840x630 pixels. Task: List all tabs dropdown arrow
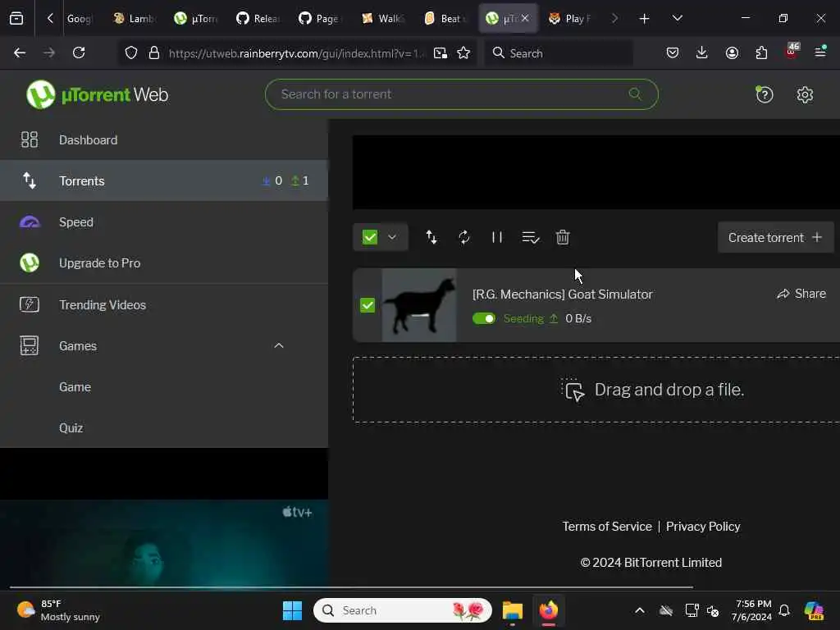point(677,19)
